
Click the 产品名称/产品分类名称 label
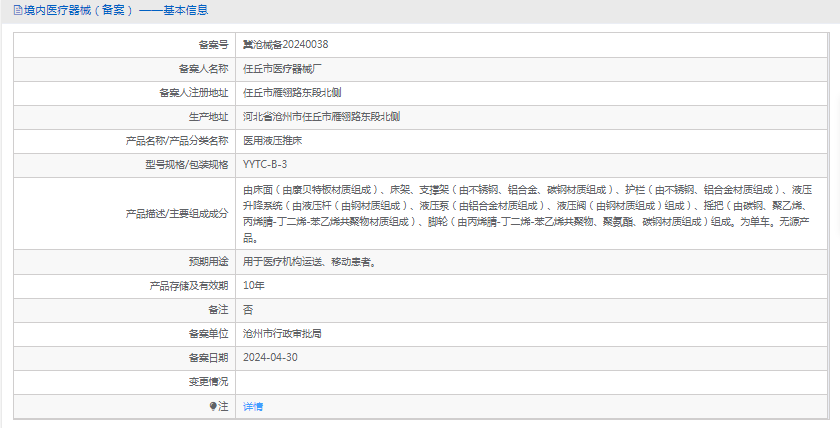(x=177, y=141)
